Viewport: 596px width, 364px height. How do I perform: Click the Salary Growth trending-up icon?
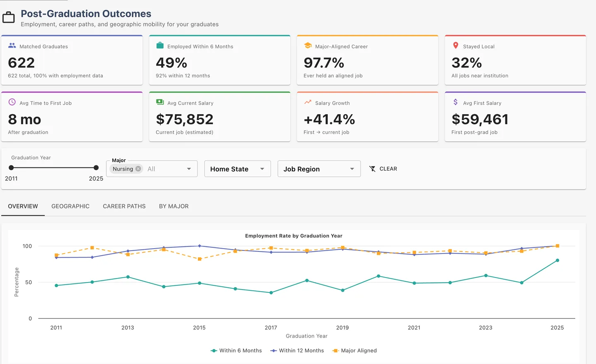pos(308,102)
